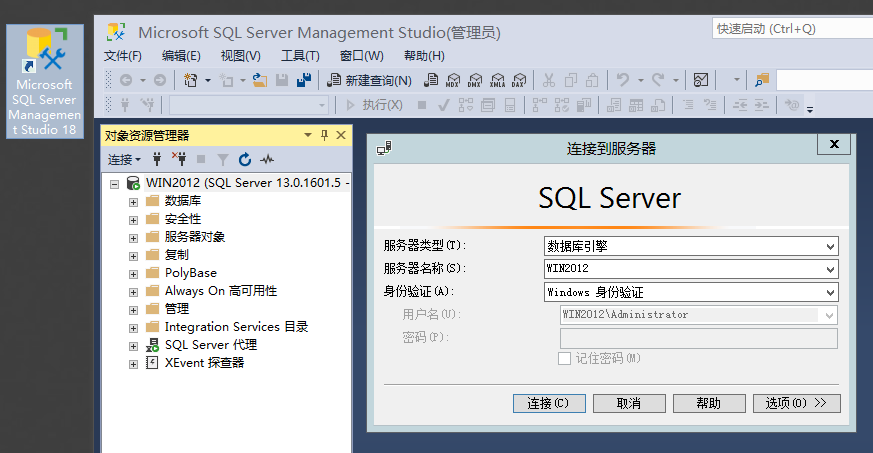This screenshot has width=873, height=453.
Task: Open the 服务器类型 dropdown
Action: 830,246
